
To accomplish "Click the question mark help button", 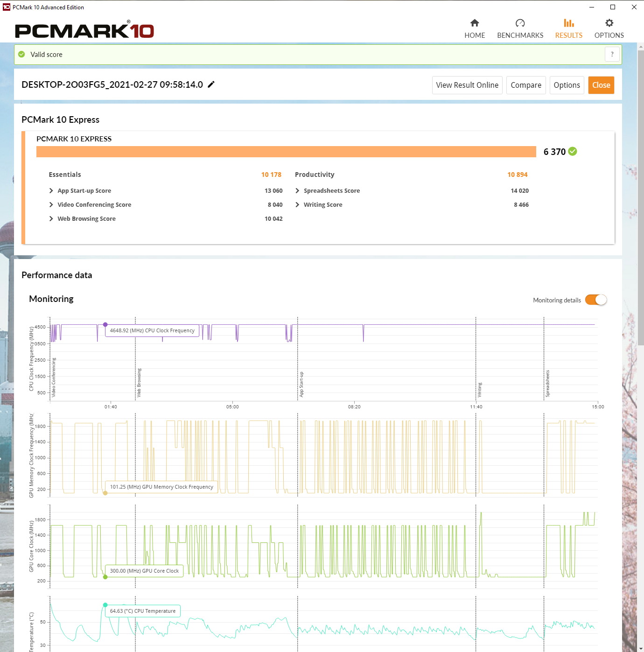I will (x=612, y=54).
